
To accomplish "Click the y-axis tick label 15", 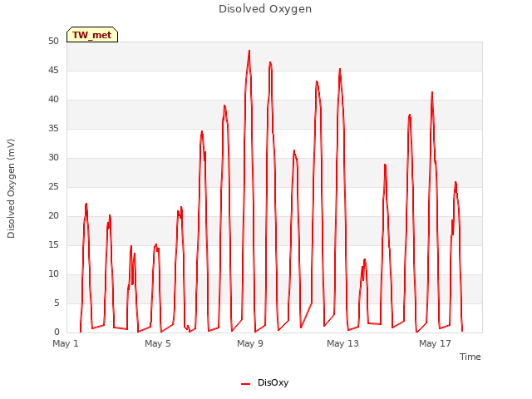I will [53, 244].
